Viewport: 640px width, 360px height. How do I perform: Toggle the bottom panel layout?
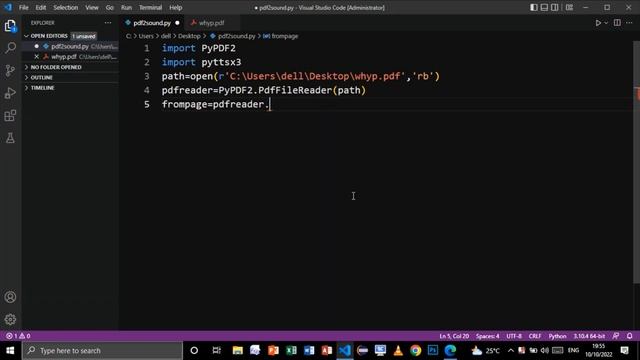click(x=544, y=7)
